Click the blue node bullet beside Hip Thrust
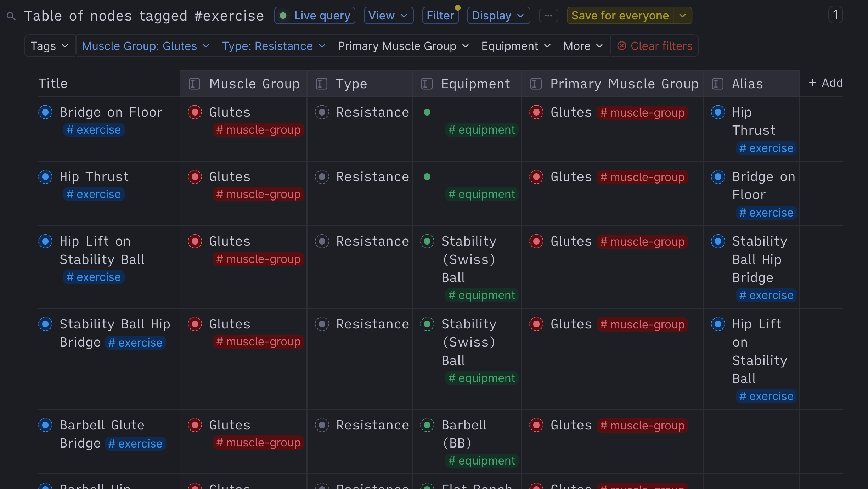The image size is (868, 489). point(45,176)
